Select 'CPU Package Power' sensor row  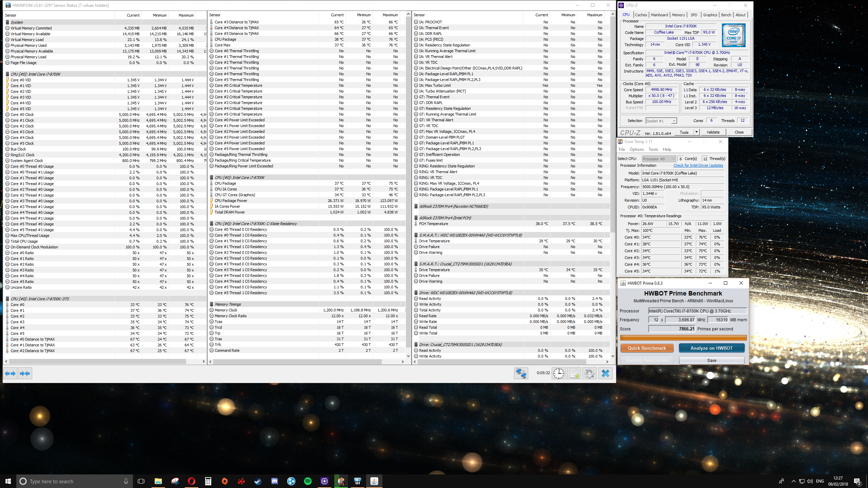(x=307, y=201)
